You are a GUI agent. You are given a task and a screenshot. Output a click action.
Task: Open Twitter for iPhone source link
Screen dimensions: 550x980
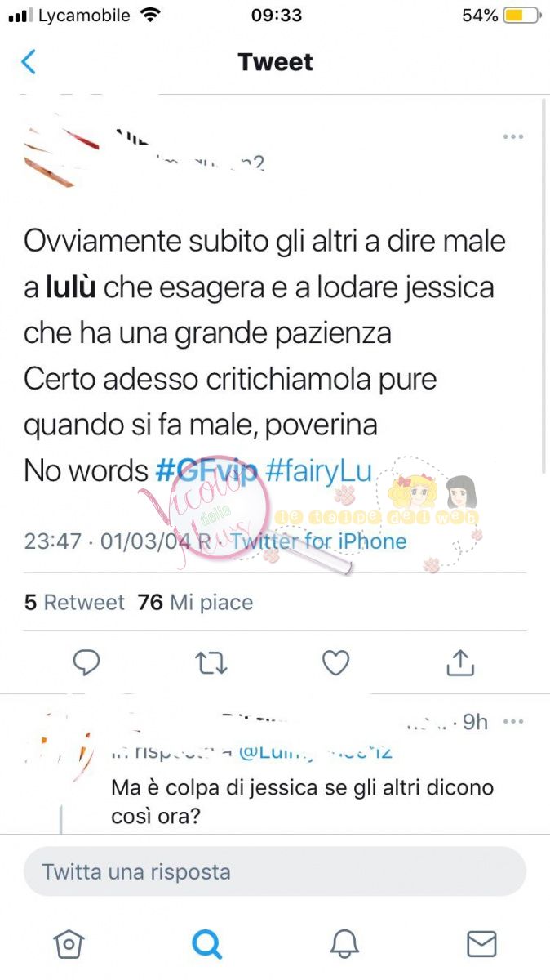coord(319,541)
